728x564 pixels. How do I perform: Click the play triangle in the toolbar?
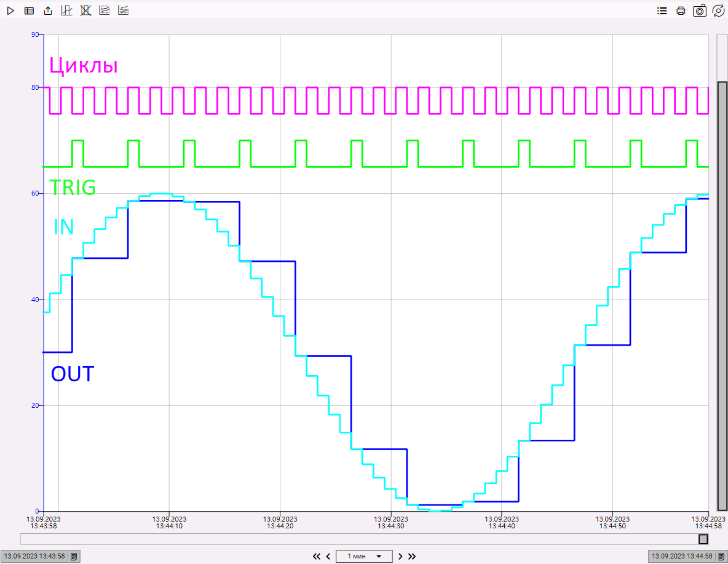tap(10, 10)
